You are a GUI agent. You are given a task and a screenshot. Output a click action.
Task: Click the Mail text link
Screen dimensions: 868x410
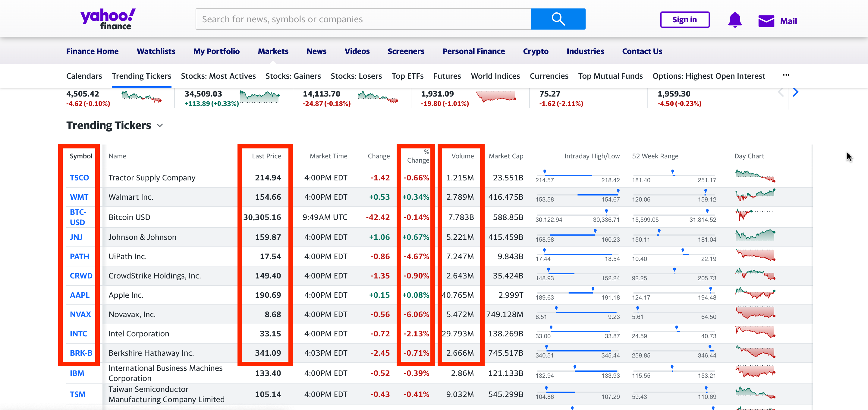pos(788,21)
